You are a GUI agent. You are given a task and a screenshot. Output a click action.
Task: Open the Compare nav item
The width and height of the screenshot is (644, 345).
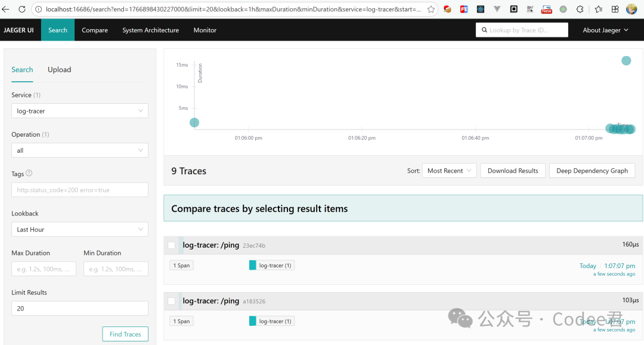[95, 30]
